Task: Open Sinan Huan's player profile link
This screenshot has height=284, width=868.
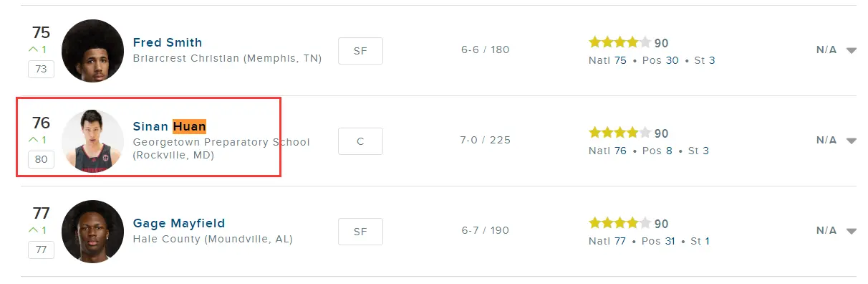Action: tap(170, 126)
